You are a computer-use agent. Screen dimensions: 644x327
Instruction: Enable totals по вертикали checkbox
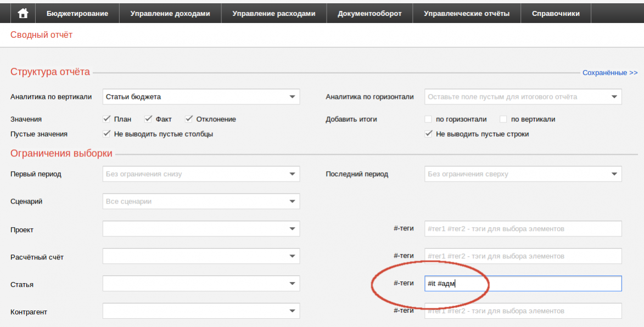[x=503, y=119]
